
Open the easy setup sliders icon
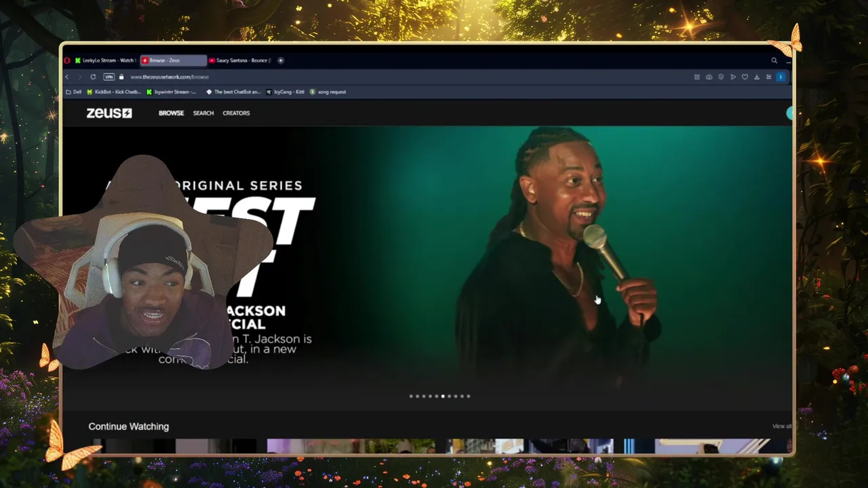pos(768,77)
